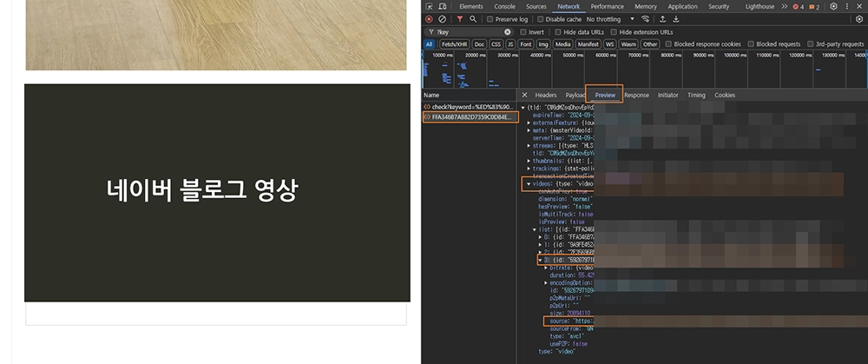Screen dimensions: 868x364
Task: Tick Blocked response cookies checkbox
Action: (x=668, y=43)
